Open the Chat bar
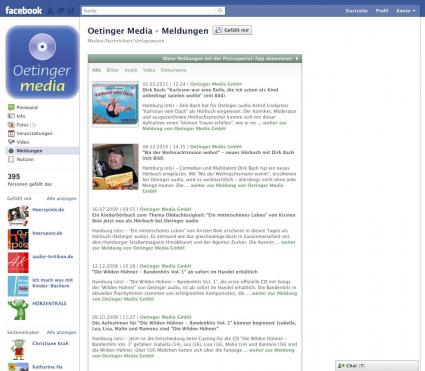 point(377,366)
